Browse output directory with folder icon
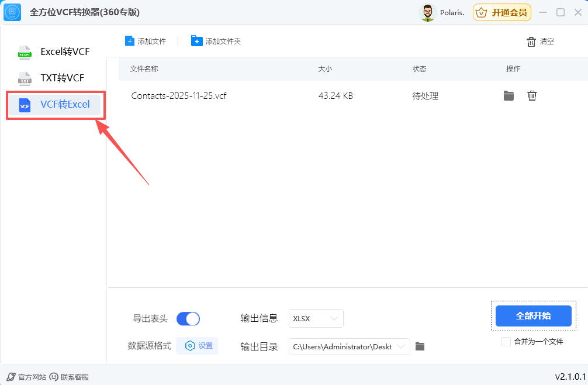 click(x=420, y=346)
